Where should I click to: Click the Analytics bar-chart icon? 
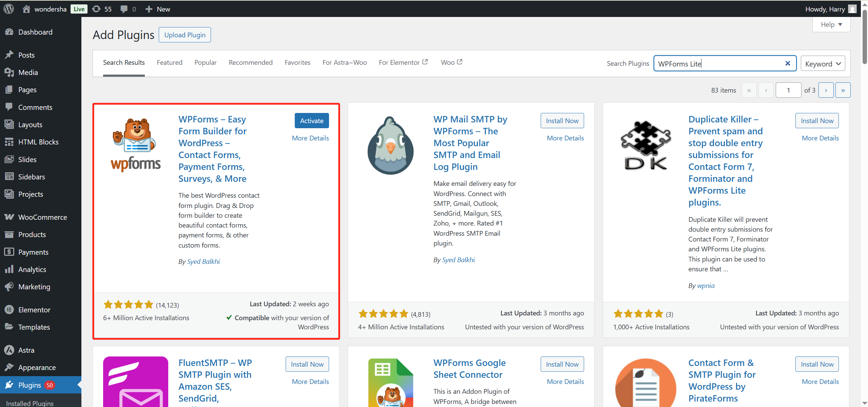[9, 269]
